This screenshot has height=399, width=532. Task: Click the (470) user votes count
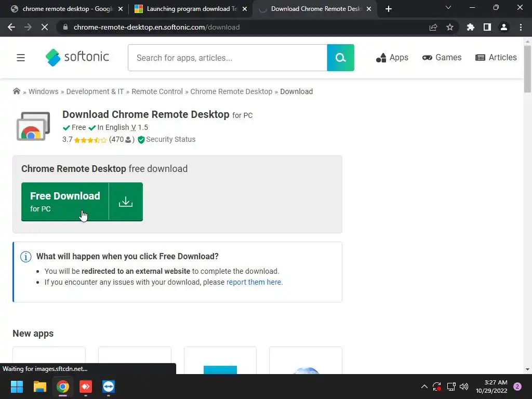pos(122,139)
